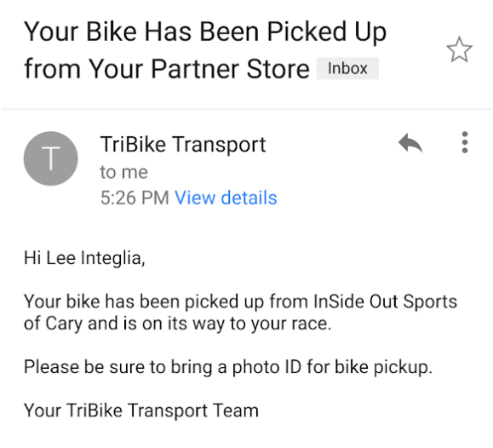Tap the TriBike Transport sender name

tap(183, 145)
